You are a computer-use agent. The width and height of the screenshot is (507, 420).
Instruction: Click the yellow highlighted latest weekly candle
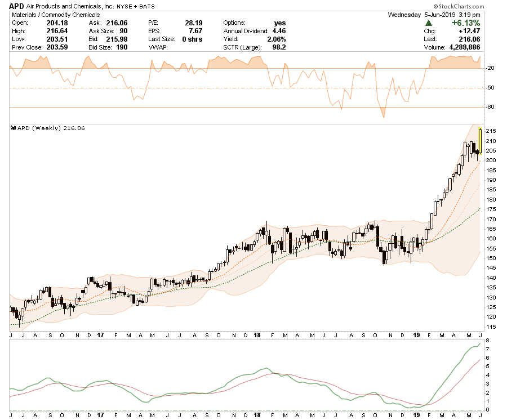click(481, 141)
